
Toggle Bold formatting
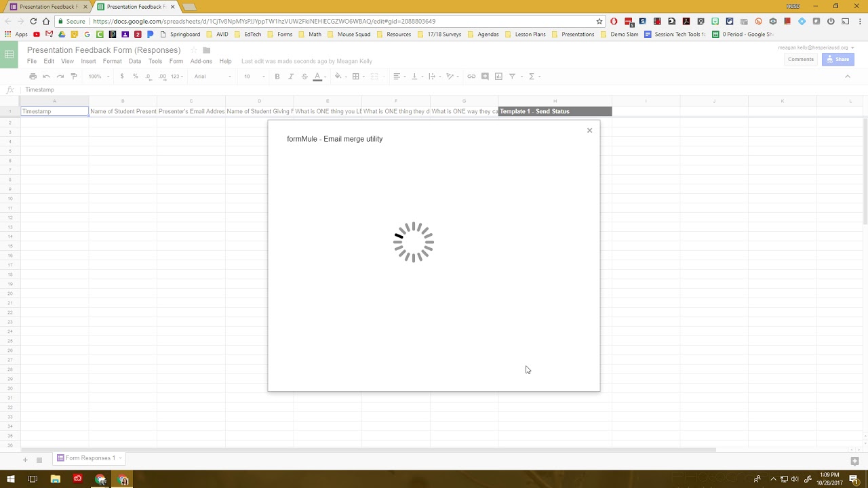[x=277, y=76]
